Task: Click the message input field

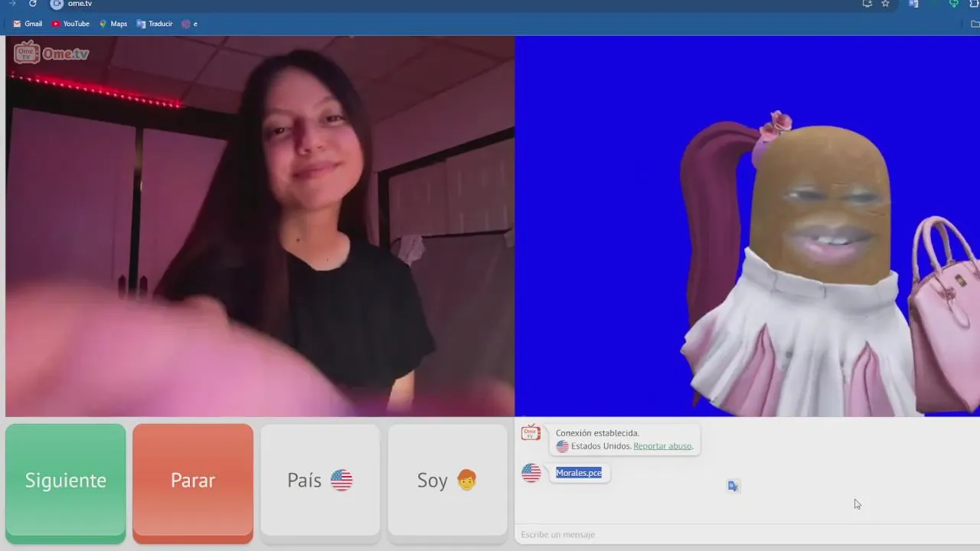Action: pos(747,534)
